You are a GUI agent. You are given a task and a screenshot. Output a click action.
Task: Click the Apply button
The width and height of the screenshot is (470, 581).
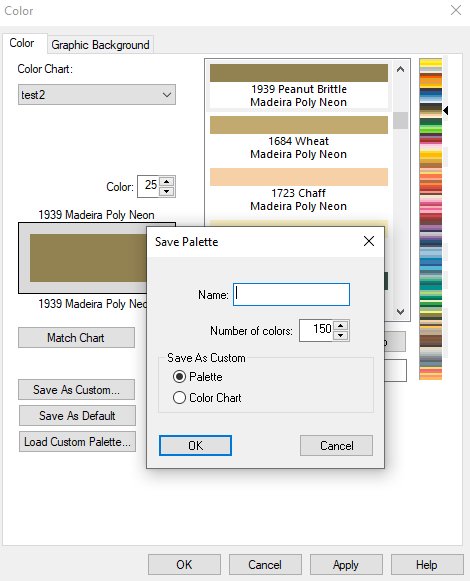pos(346,565)
